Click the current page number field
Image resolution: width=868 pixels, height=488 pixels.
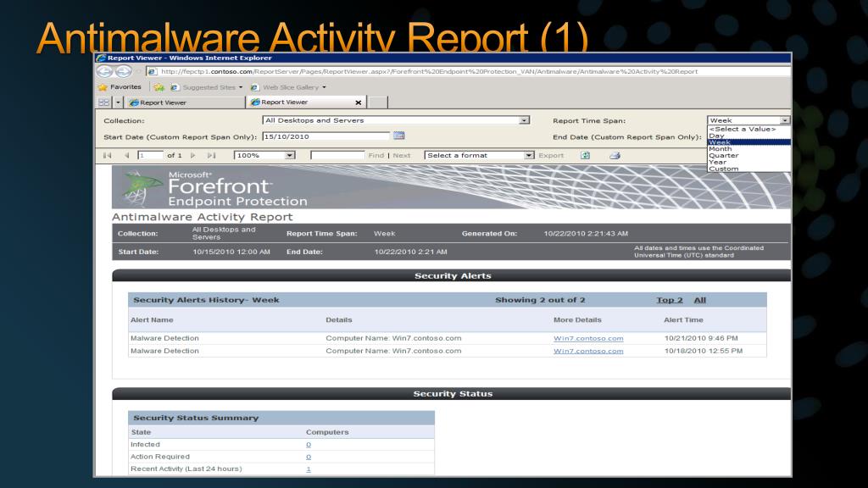coord(150,156)
